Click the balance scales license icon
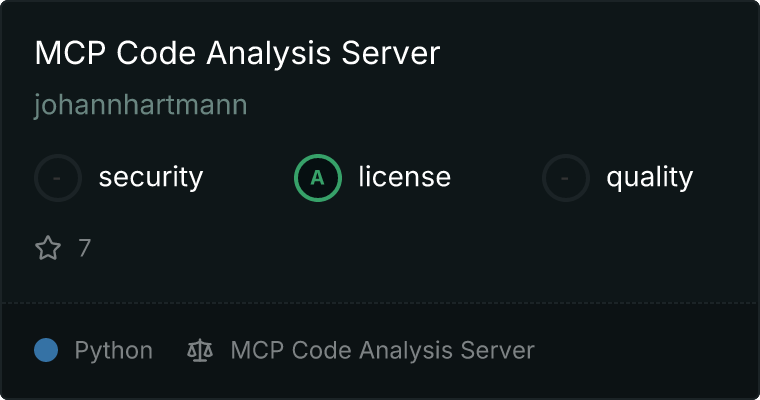The height and width of the screenshot is (400, 760). pos(200,350)
